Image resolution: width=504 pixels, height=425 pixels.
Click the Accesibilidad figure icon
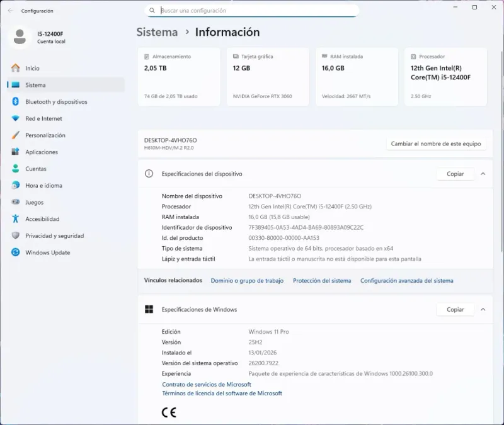coord(15,218)
